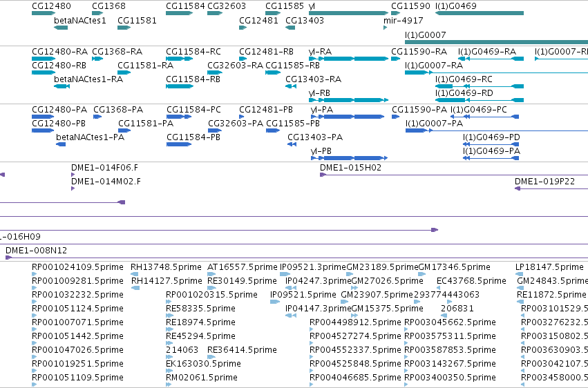Image resolution: width=588 pixels, height=388 pixels.
Task: Click the CG11585 gene feature
Action: [x=273, y=13]
